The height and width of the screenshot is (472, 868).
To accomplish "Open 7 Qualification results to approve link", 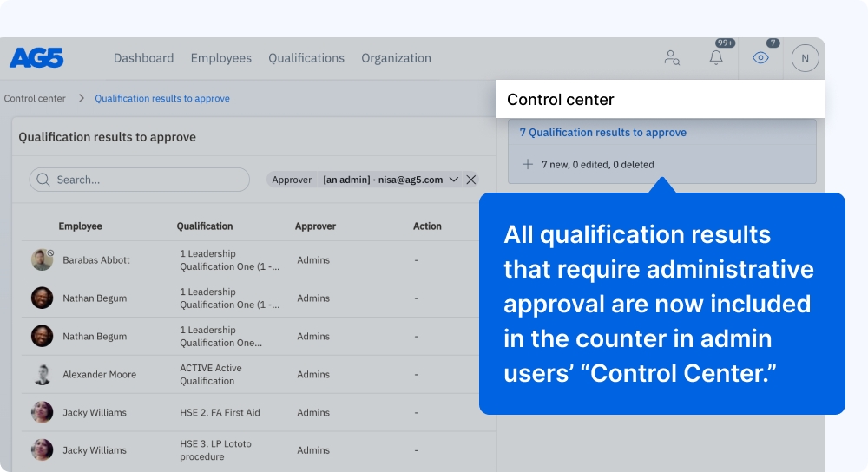I will click(x=602, y=133).
